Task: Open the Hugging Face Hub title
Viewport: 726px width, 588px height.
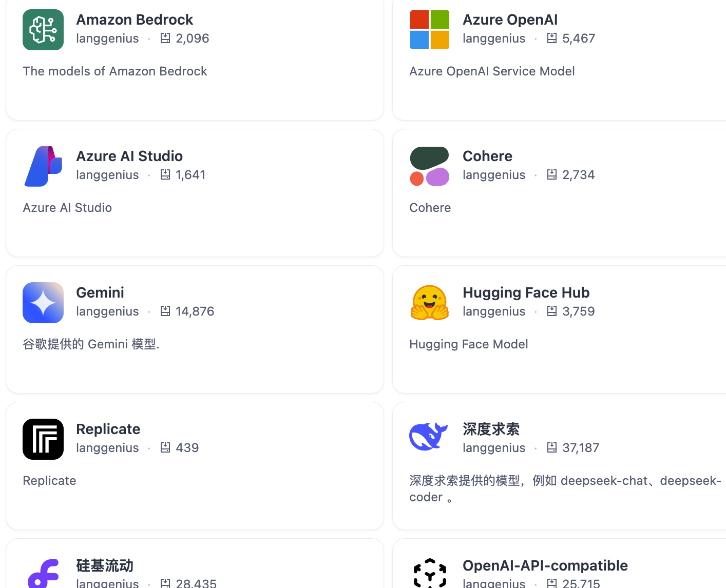Action: point(526,292)
